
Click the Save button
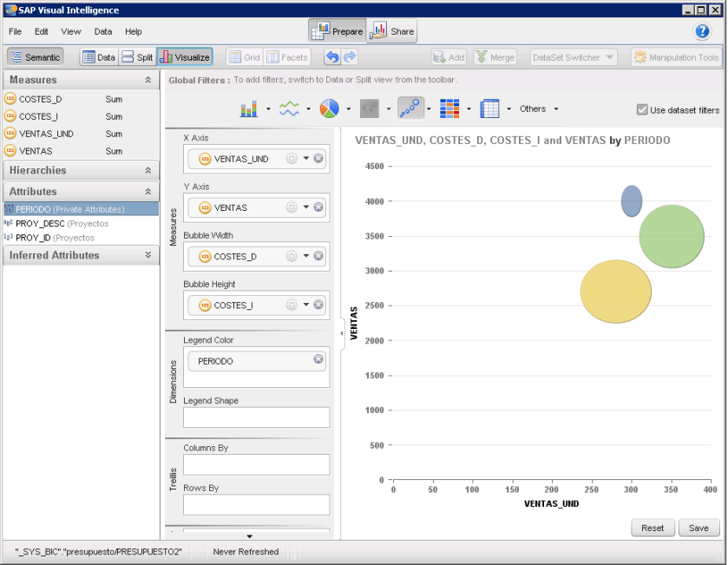pyautogui.click(x=698, y=528)
